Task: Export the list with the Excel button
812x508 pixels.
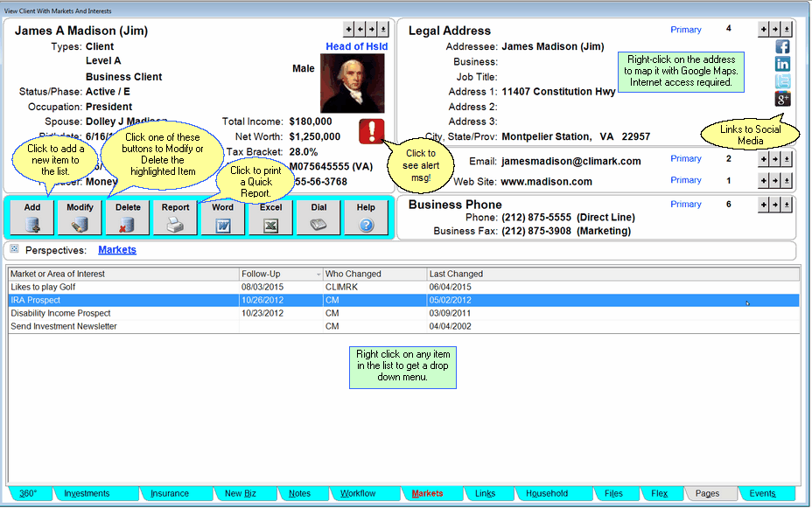Action: pyautogui.click(x=270, y=217)
